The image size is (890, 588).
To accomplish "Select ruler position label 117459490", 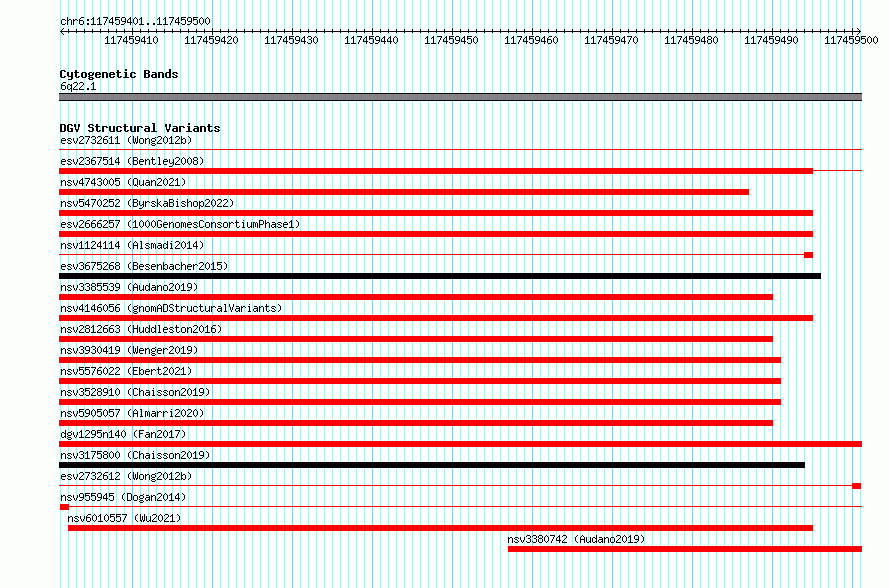I will pos(771,40).
